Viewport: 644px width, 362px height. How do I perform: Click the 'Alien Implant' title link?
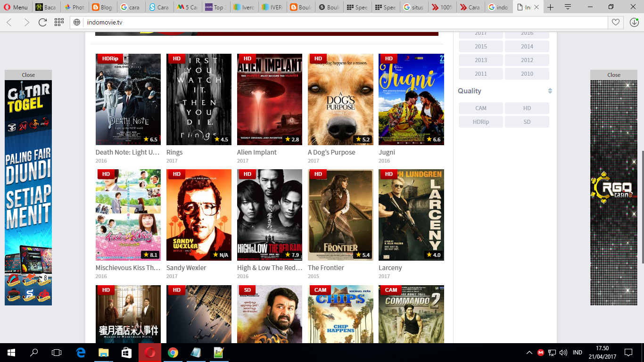(257, 152)
